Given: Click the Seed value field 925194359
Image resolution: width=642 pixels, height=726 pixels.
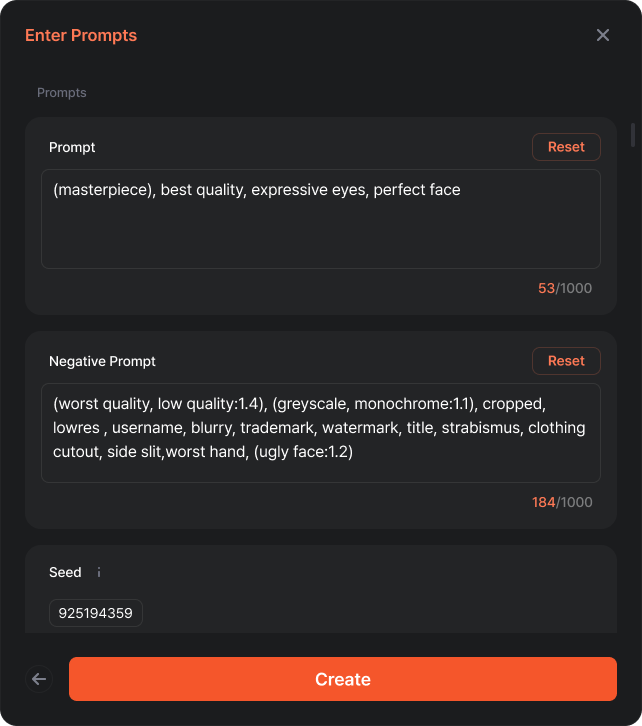Looking at the screenshot, I should coord(96,613).
